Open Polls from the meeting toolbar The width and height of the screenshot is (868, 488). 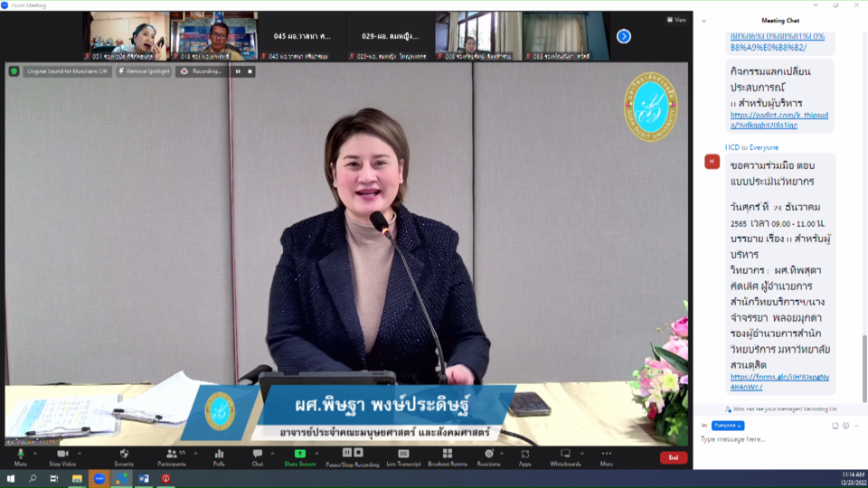point(219,457)
